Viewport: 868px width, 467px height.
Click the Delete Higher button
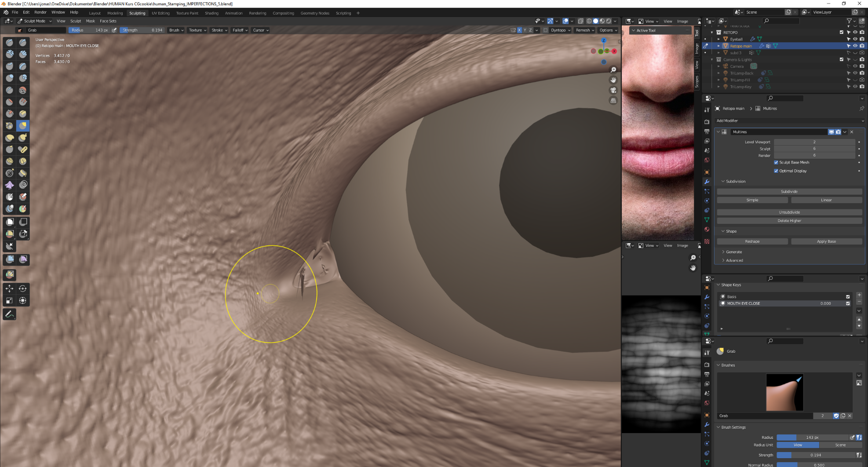pyautogui.click(x=789, y=221)
